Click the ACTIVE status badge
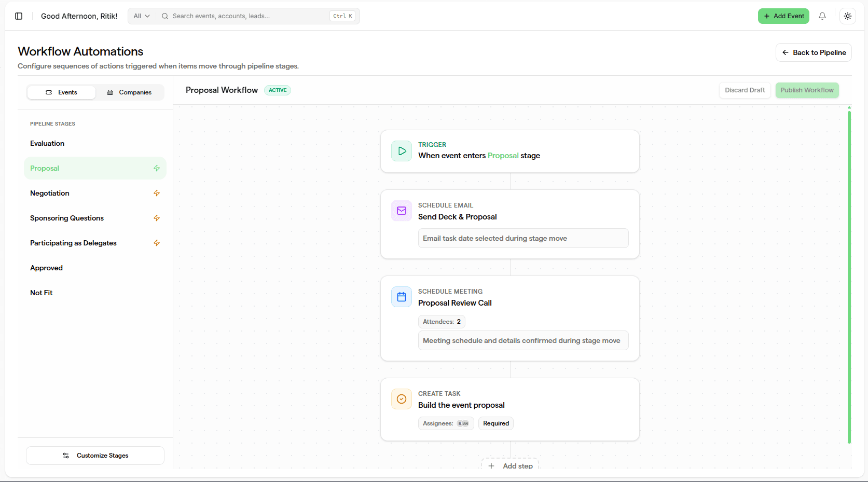868x482 pixels. (278, 90)
